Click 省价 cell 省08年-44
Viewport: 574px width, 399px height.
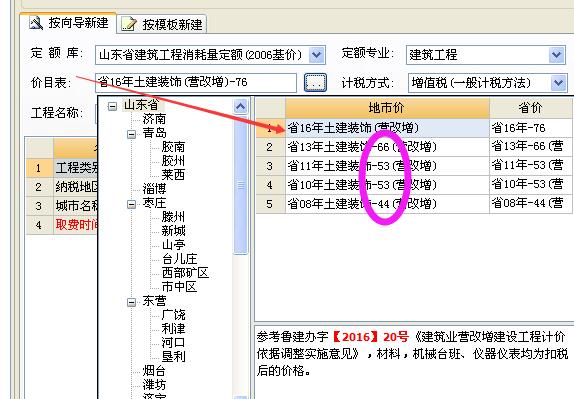pos(530,204)
